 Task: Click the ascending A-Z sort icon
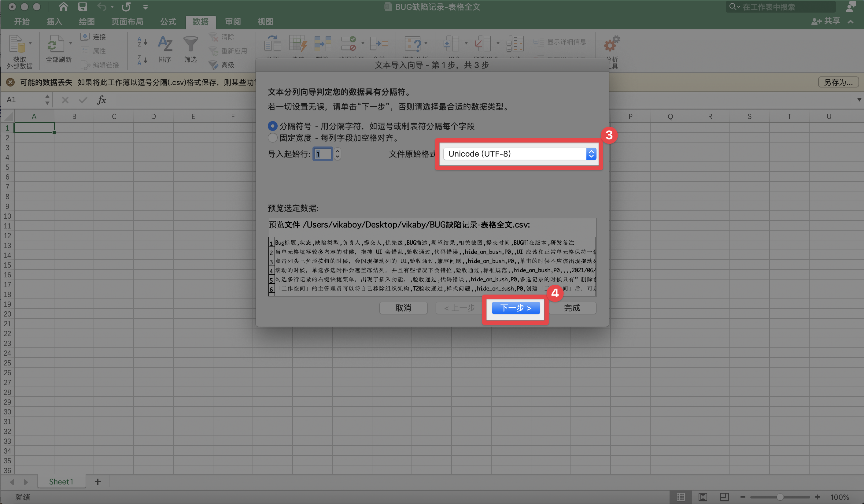coord(142,42)
